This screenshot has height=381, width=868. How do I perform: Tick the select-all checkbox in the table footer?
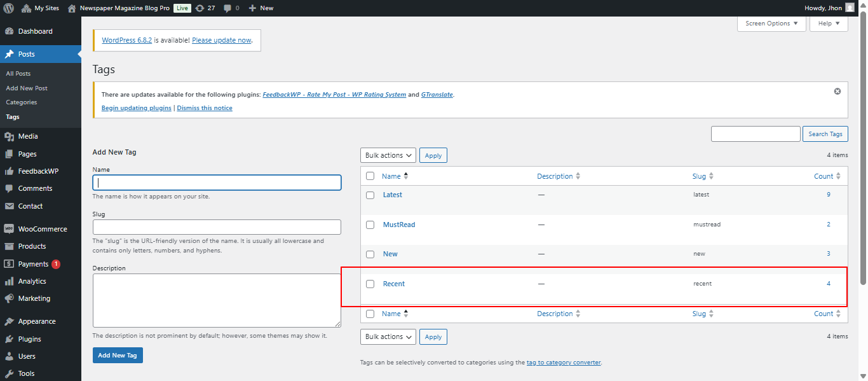(x=370, y=314)
